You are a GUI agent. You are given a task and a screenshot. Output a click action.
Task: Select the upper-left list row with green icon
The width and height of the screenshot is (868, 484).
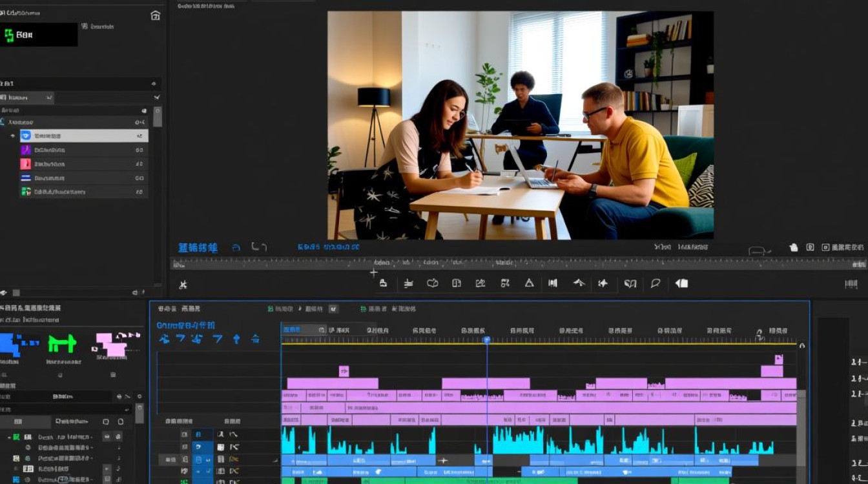(83, 192)
